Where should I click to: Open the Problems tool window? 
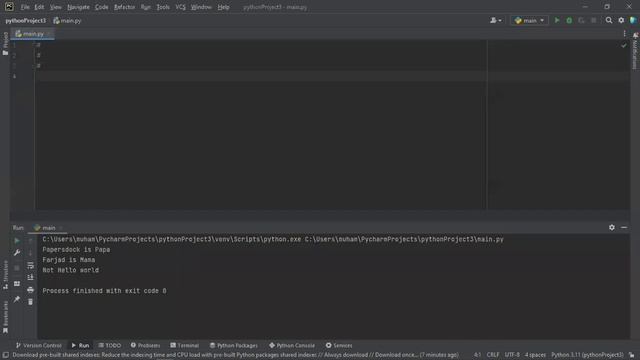click(x=145, y=345)
